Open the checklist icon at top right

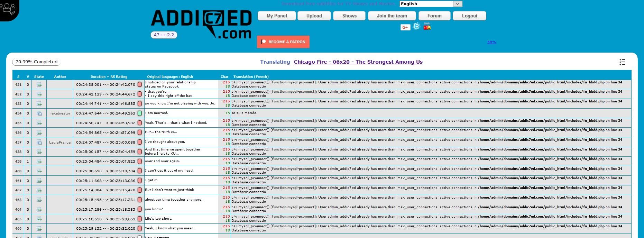(x=622, y=62)
